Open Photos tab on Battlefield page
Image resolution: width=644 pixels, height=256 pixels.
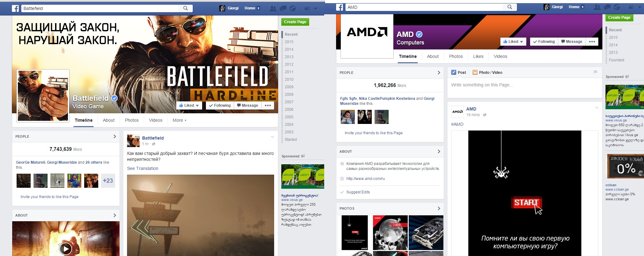click(x=131, y=120)
